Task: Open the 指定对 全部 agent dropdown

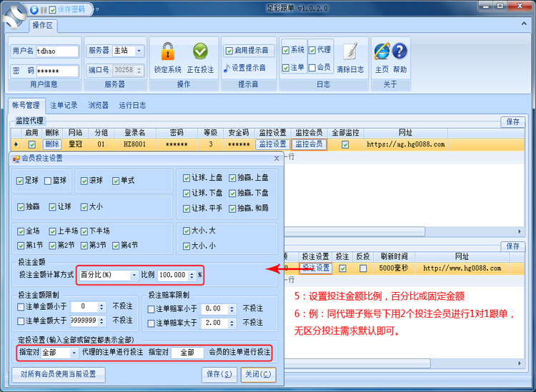Action: click(x=74, y=353)
